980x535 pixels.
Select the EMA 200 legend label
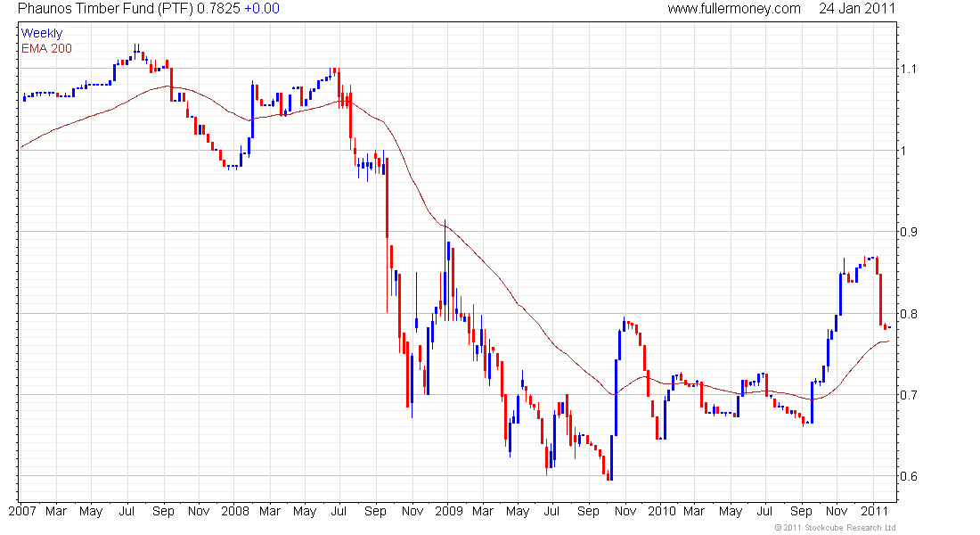tap(46, 48)
